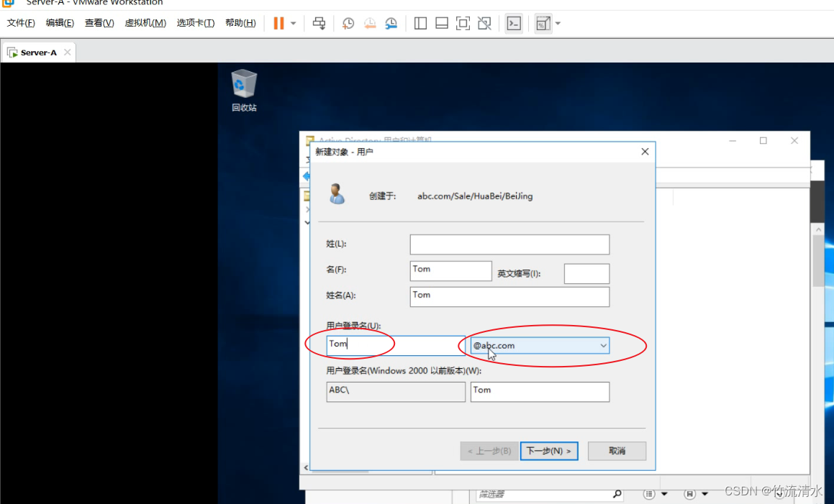The width and height of the screenshot is (834, 504).
Task: Close the Active Directory Users window
Action: (794, 141)
